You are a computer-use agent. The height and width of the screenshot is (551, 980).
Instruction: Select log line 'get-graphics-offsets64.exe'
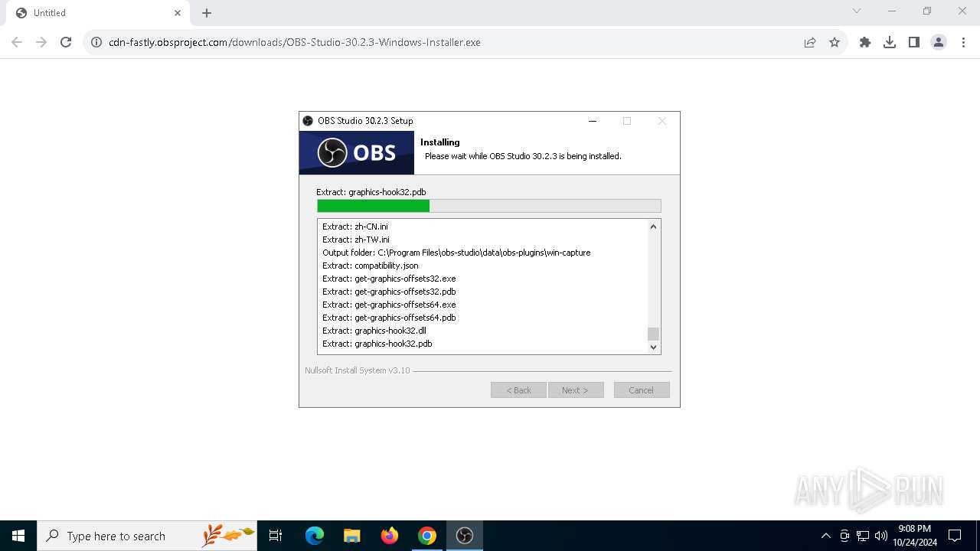(389, 305)
